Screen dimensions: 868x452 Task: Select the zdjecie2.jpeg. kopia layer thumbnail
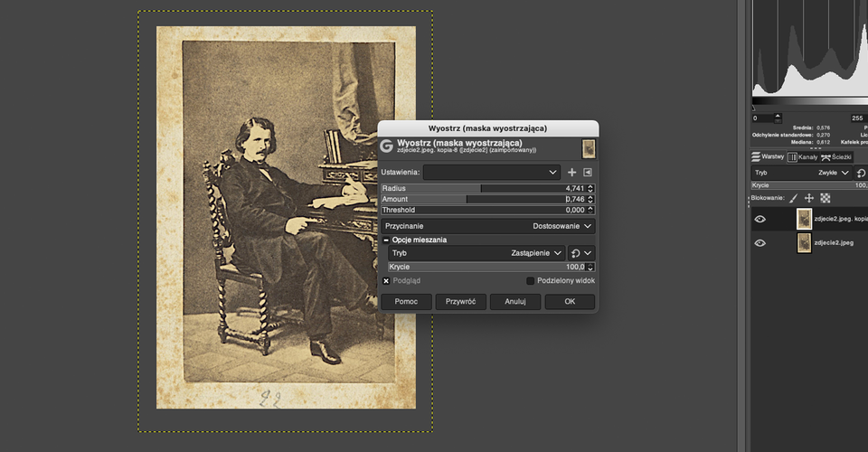pos(804,219)
